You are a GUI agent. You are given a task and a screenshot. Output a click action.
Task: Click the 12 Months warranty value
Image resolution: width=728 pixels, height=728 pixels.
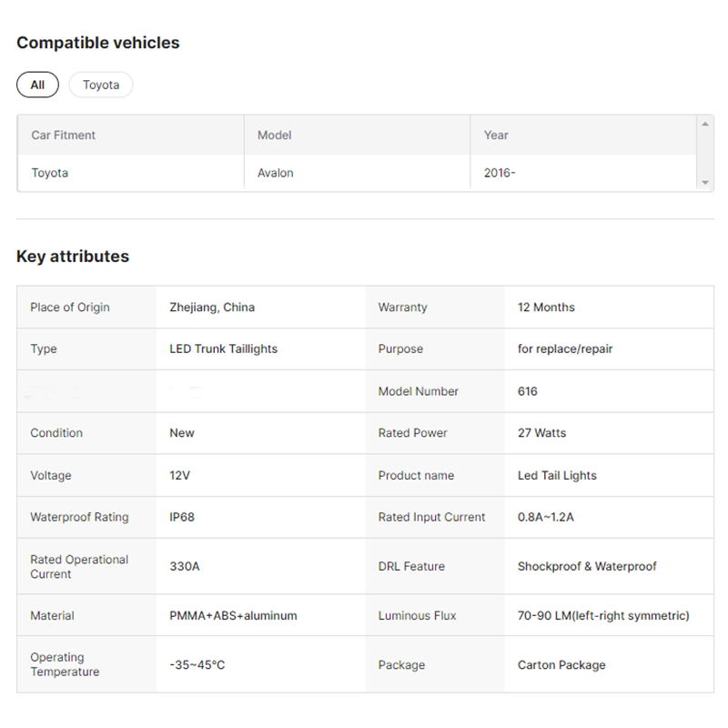click(x=546, y=307)
